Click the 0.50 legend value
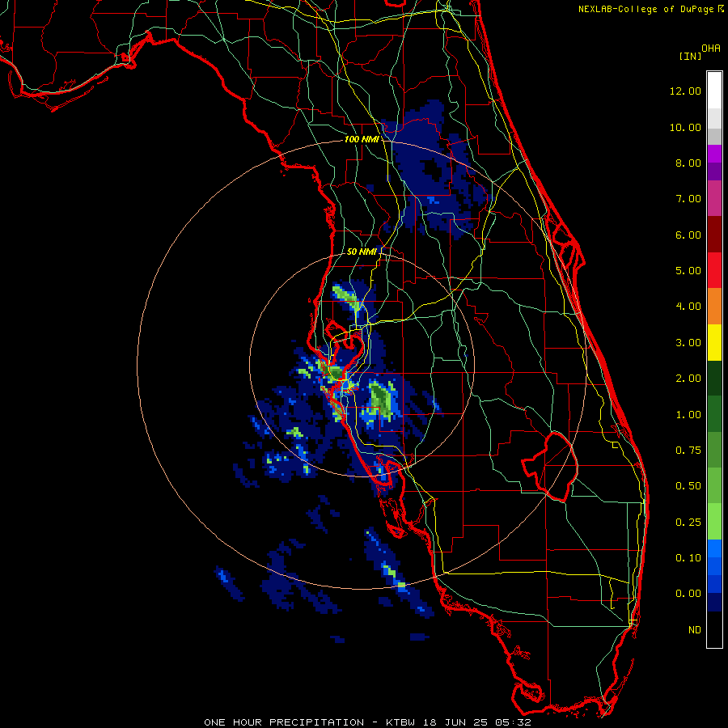This screenshot has height=728, width=728. 688,486
